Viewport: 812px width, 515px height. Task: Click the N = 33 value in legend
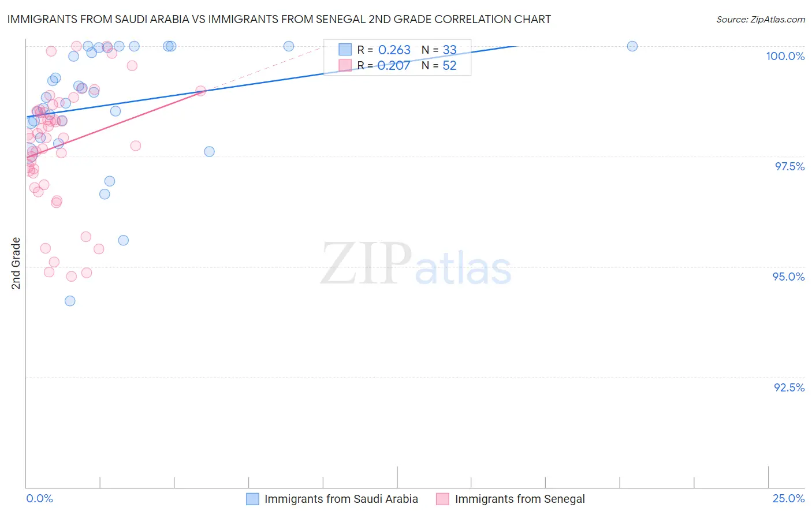[x=439, y=50]
